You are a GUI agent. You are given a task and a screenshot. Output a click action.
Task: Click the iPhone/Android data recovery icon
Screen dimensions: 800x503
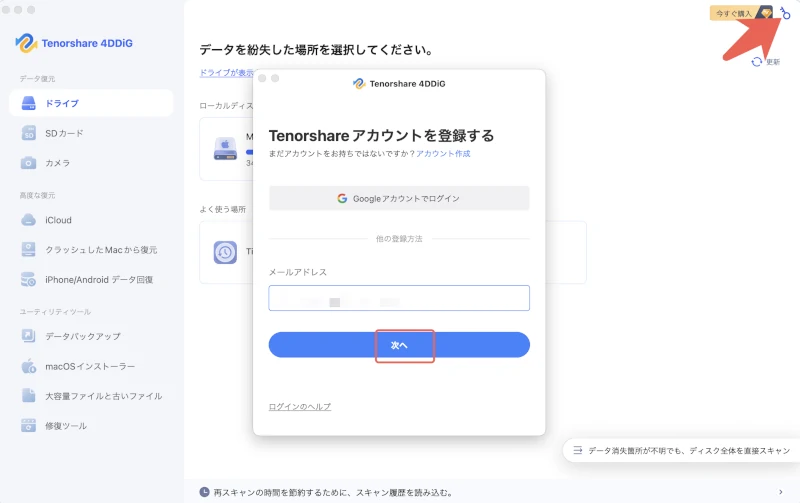tap(29, 280)
